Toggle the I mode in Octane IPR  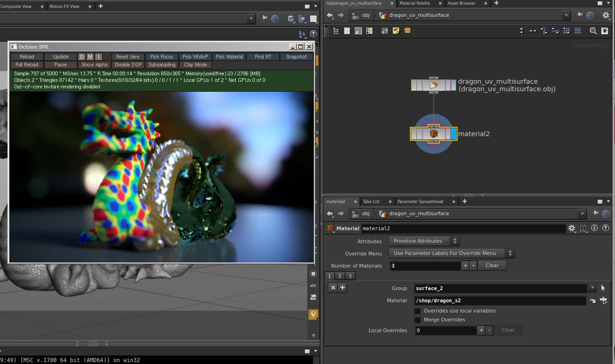pos(98,57)
